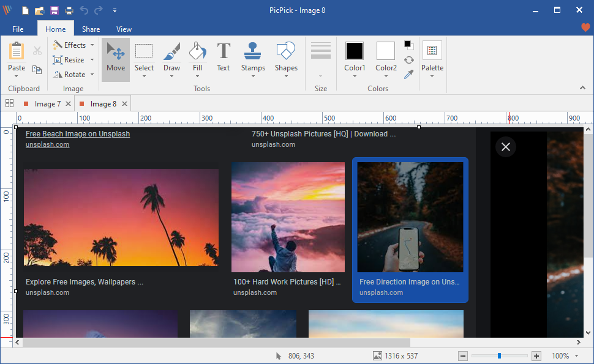The width and height of the screenshot is (594, 364).
Task: Click the round X close button in canvas
Action: point(506,147)
